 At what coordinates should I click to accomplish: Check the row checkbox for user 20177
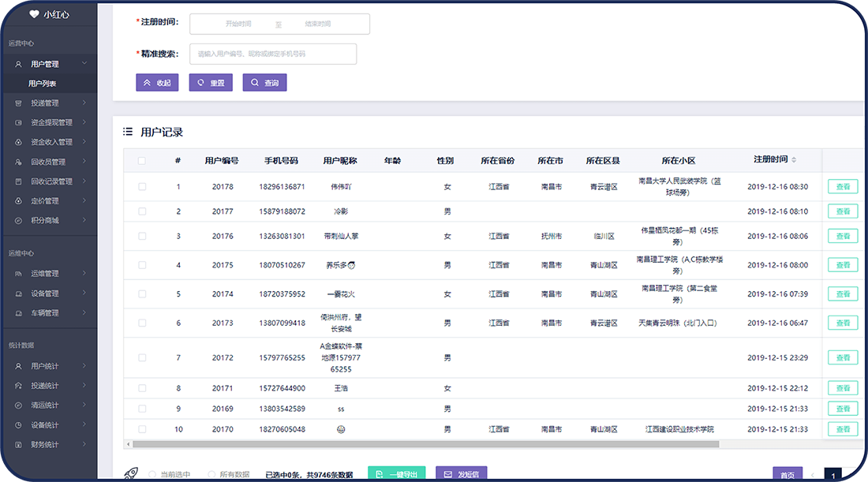(x=142, y=211)
